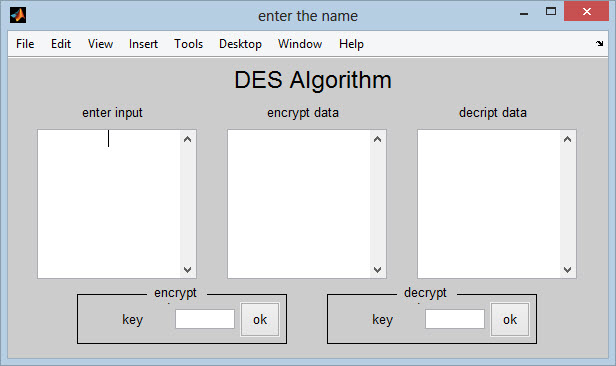Click inside the decript data text box
The height and width of the screenshot is (366, 616).
489,204
